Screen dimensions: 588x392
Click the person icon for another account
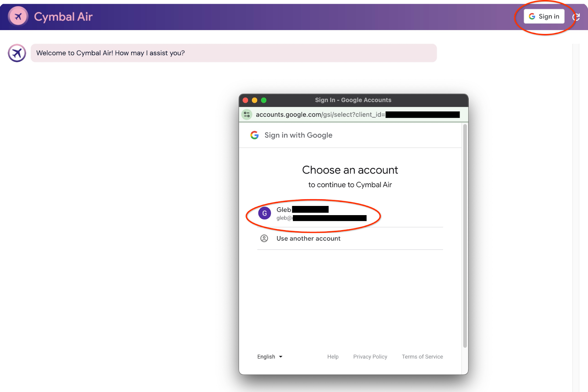[264, 239]
